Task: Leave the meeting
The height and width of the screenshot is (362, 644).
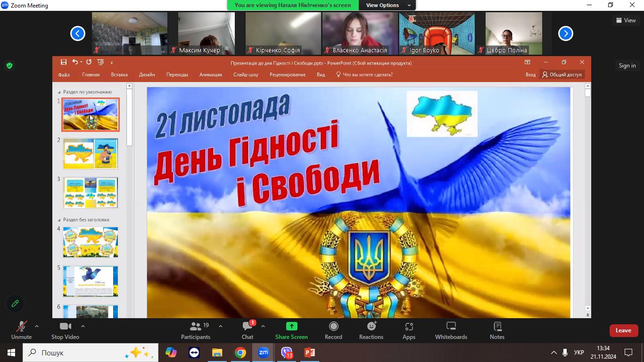Action: (623, 330)
